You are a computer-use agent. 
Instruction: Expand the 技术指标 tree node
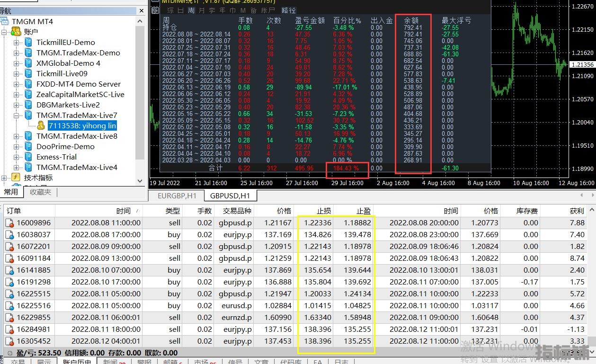pyautogui.click(x=4, y=178)
